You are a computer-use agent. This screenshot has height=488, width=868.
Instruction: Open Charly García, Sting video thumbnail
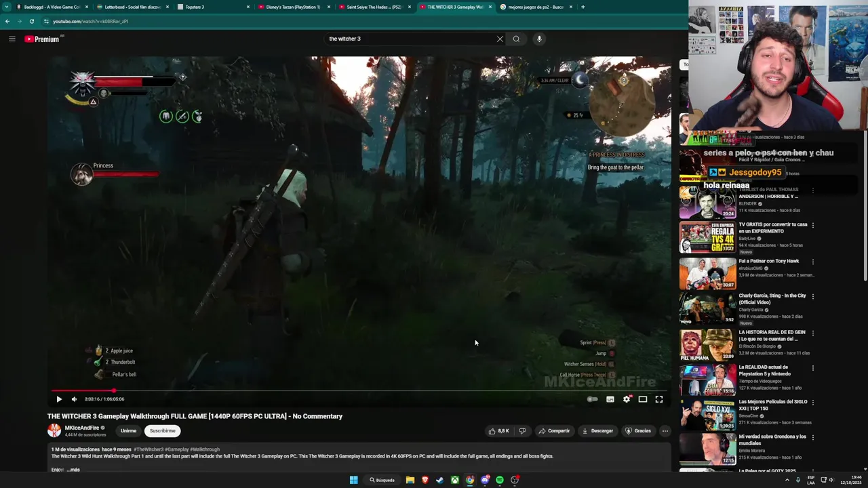click(x=708, y=308)
